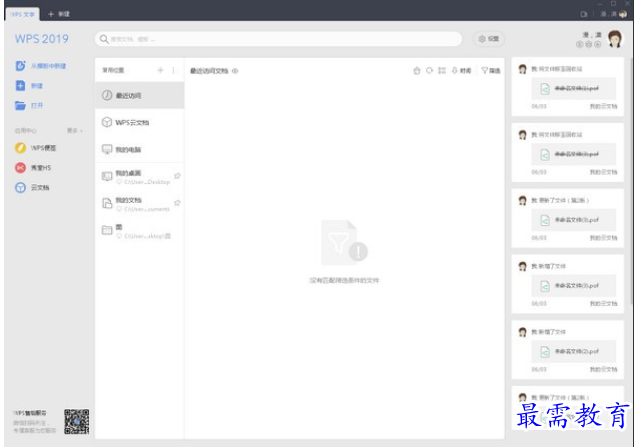Click the 没有匹配筛选条件的文件 message
Viewport: 638px width, 447px height.
pyautogui.click(x=344, y=280)
